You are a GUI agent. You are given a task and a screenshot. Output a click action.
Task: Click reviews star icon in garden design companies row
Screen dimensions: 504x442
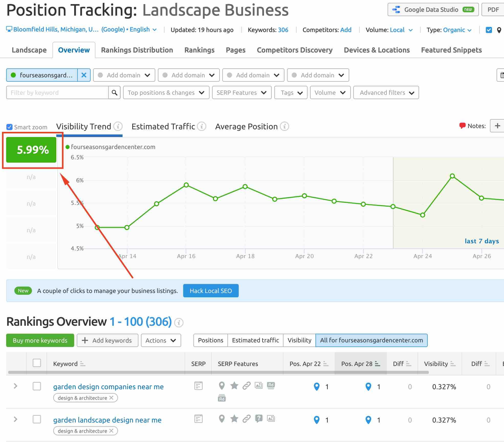234,385
